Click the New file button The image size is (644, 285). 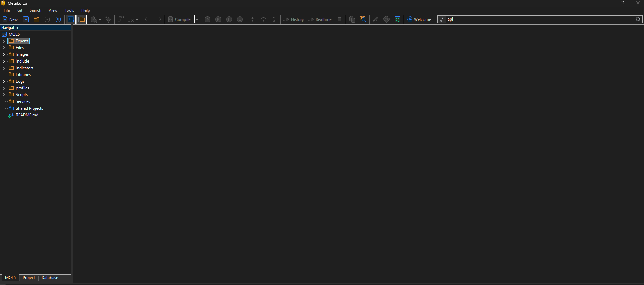[x=10, y=19]
